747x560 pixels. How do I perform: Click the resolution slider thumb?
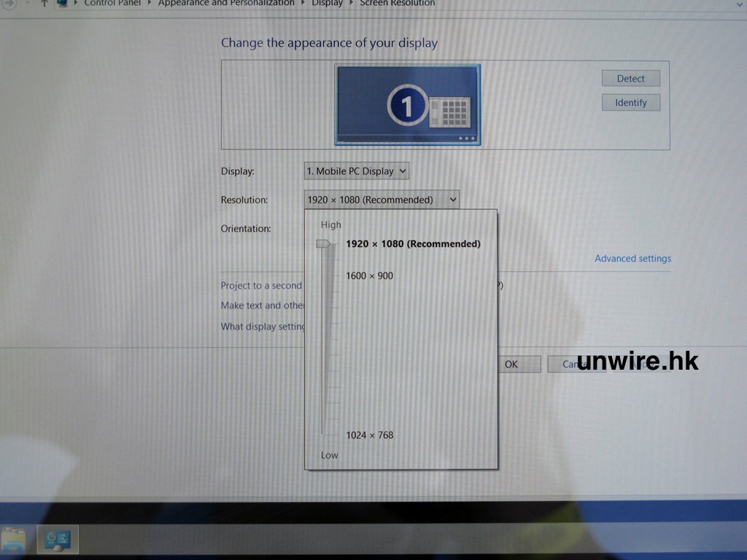[323, 244]
